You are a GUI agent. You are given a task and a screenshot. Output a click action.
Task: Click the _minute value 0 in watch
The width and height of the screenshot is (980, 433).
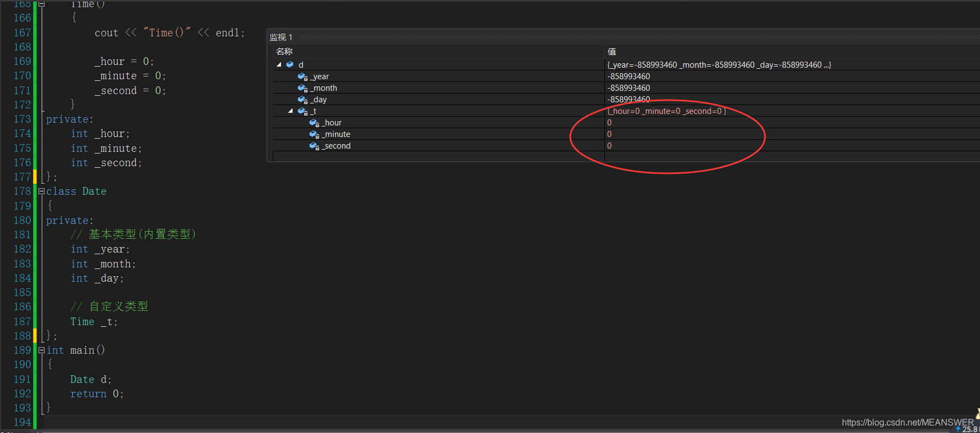(x=609, y=134)
